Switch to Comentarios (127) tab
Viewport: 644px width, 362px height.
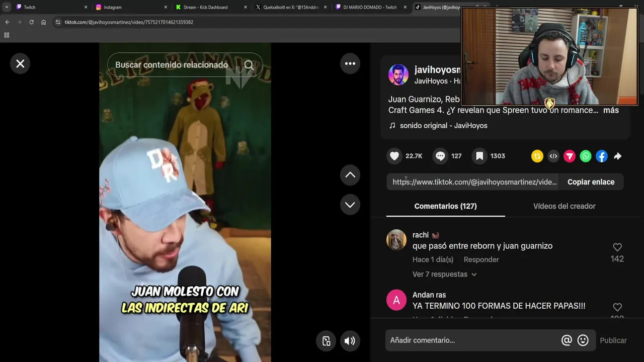(446, 206)
